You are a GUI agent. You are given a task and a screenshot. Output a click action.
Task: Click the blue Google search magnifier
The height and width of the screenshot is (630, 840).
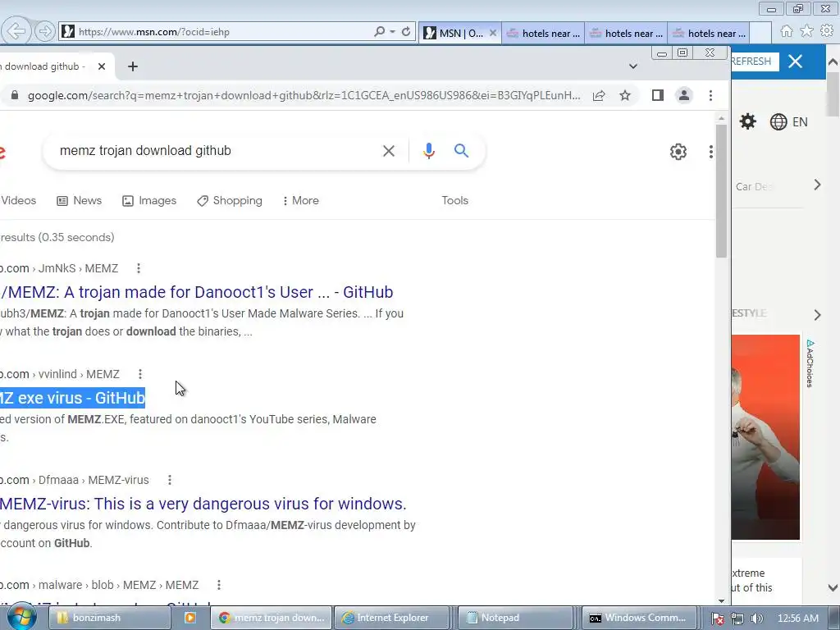461,151
